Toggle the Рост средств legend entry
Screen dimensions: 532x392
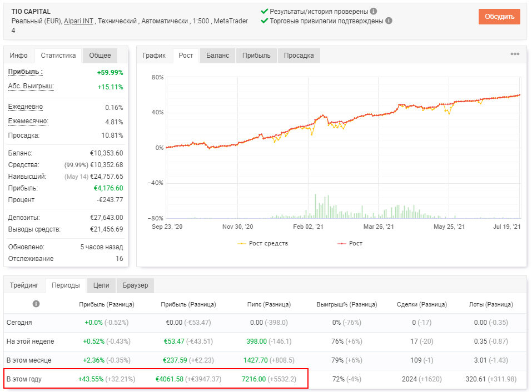click(262, 243)
